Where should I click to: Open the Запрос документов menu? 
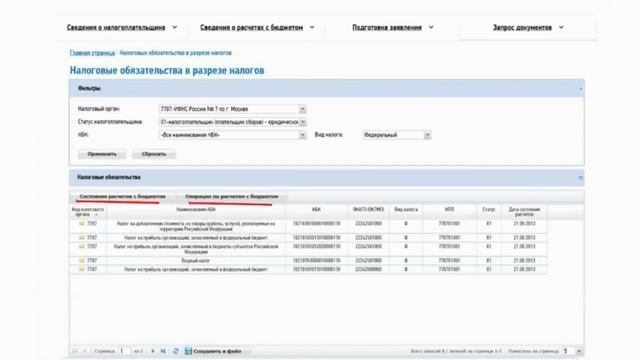point(528,28)
